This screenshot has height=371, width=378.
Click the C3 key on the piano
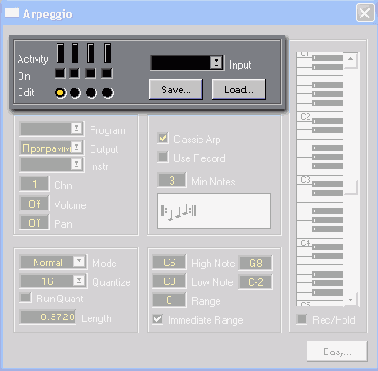point(304,180)
